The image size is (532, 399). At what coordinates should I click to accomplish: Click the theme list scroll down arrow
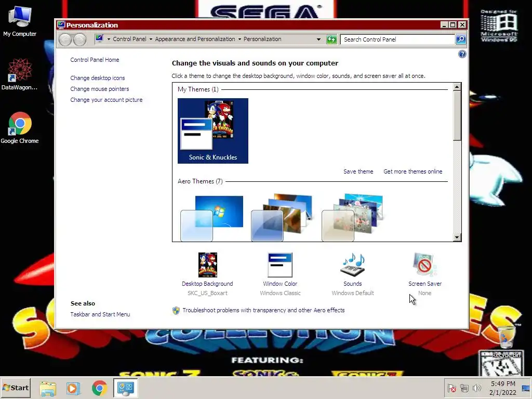pyautogui.click(x=457, y=237)
